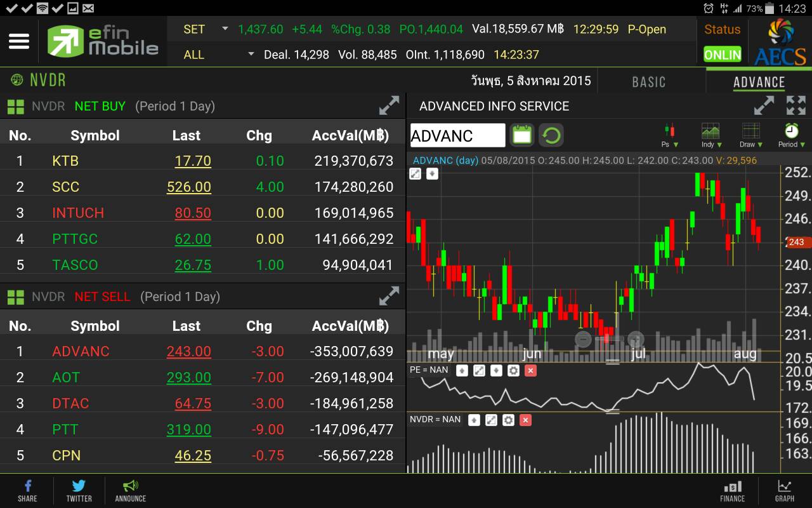Open the Graph view
Viewport: 812px width, 508px height.
coord(785,491)
